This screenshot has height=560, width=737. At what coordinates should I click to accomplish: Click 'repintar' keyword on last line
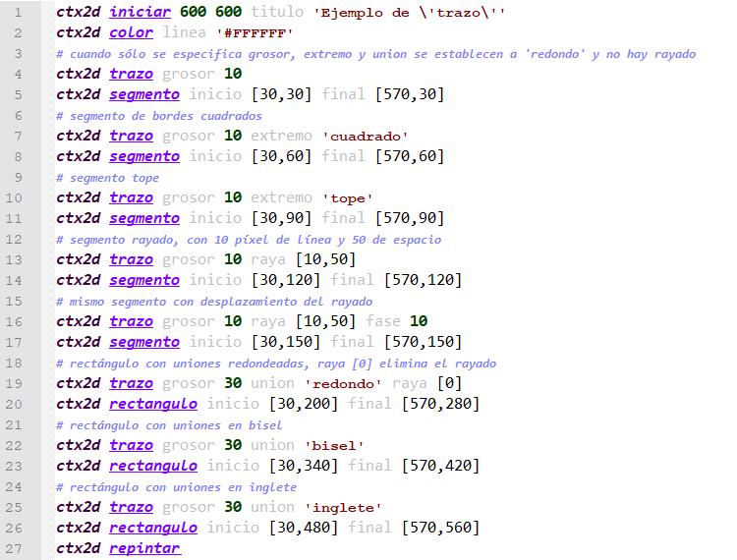(144, 548)
